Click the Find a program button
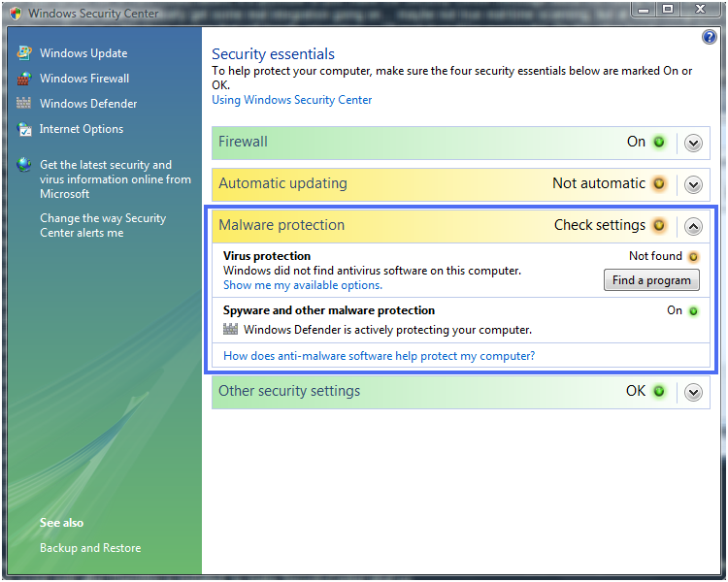This screenshot has height=582, width=728. [x=651, y=280]
